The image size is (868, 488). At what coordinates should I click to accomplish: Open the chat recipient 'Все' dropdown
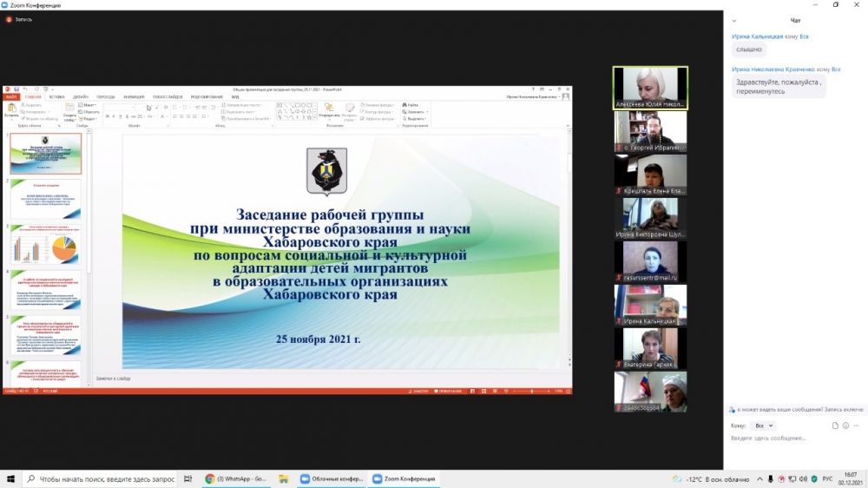pyautogui.click(x=764, y=425)
